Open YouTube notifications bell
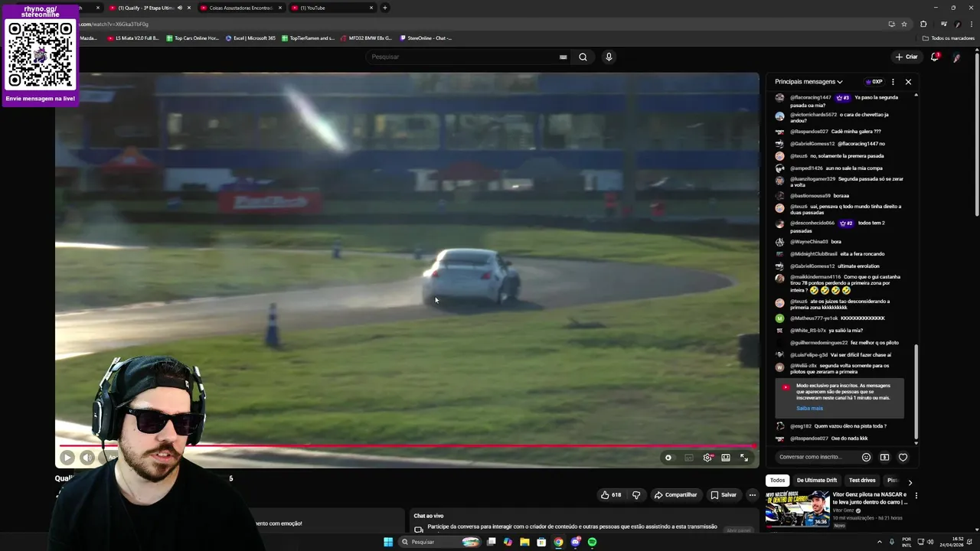 pos(935,57)
